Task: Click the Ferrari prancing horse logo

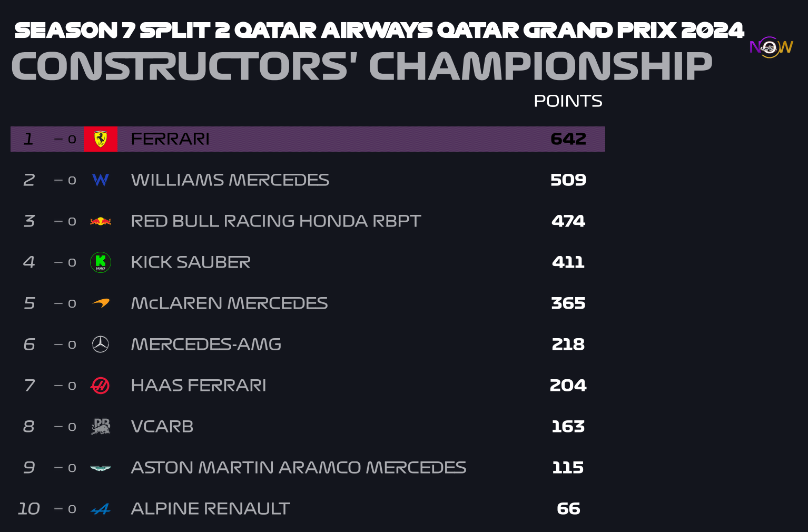Action: 101,139
